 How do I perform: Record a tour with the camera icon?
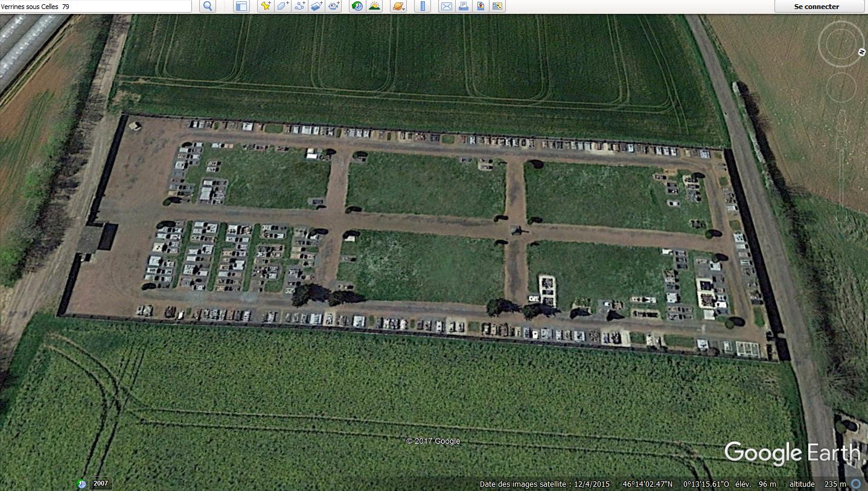click(333, 6)
